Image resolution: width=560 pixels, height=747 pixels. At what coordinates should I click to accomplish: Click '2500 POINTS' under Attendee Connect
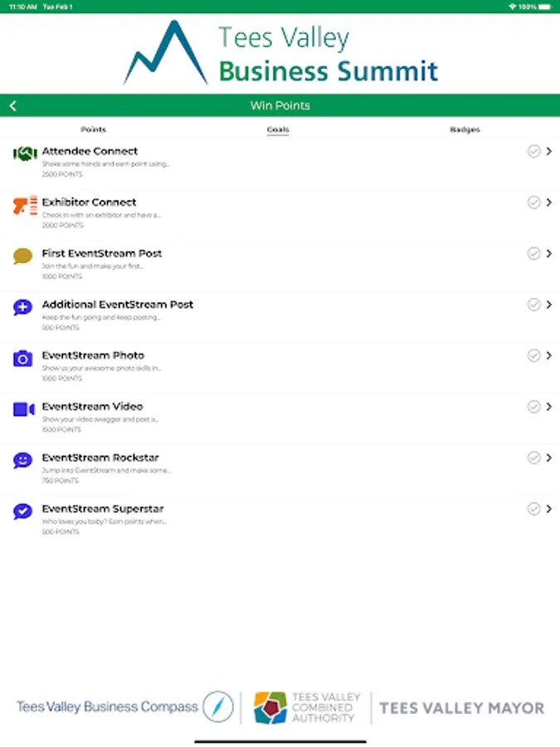[x=62, y=174]
